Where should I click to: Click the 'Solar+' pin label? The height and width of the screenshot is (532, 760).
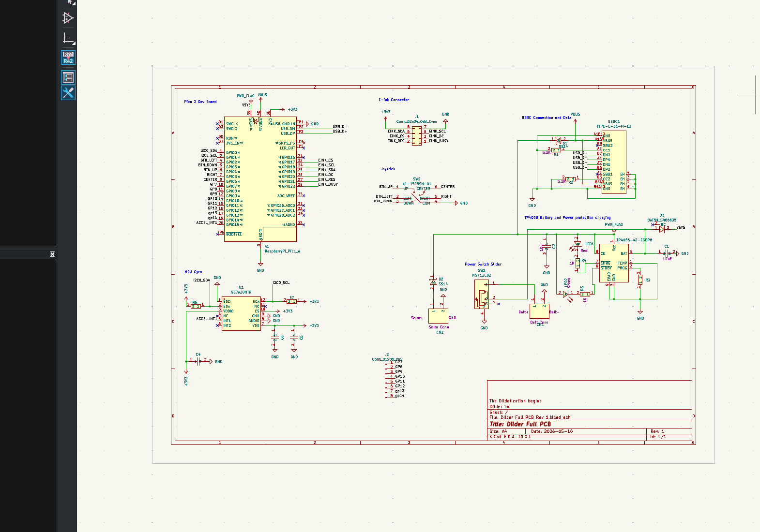click(x=417, y=318)
